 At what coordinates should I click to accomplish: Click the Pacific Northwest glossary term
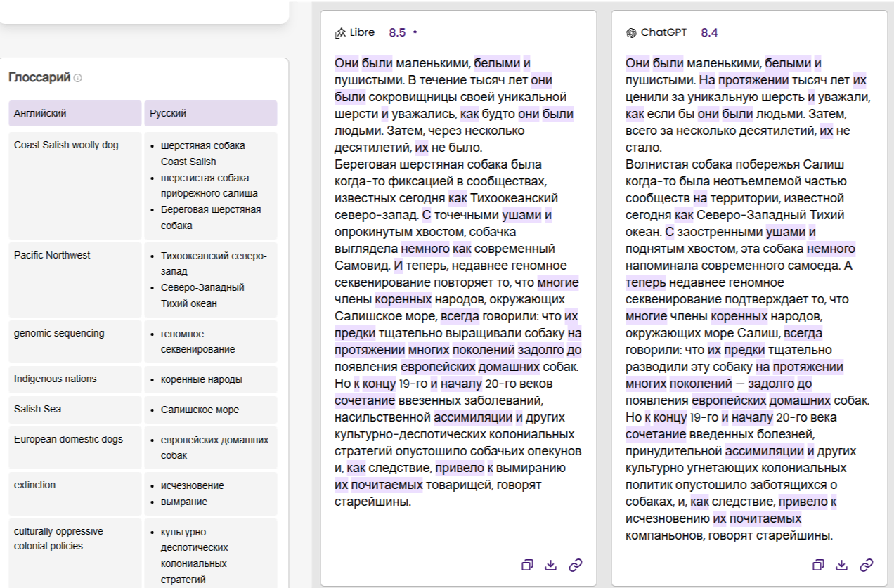(52, 255)
